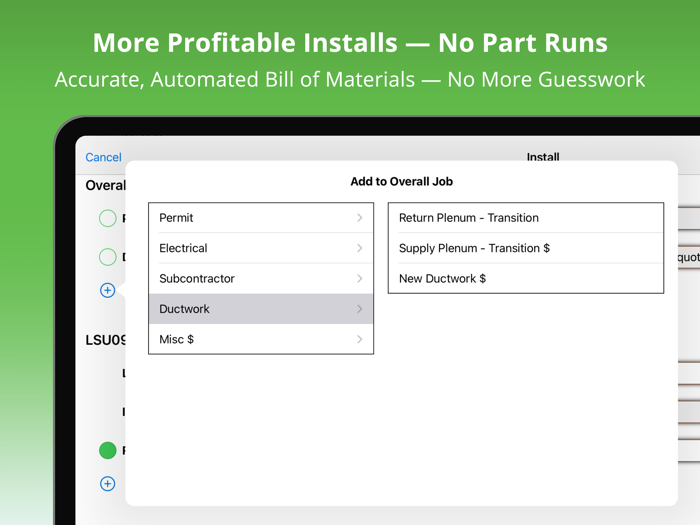
Task: Expand Misc $ via its chevron
Action: tap(360, 339)
